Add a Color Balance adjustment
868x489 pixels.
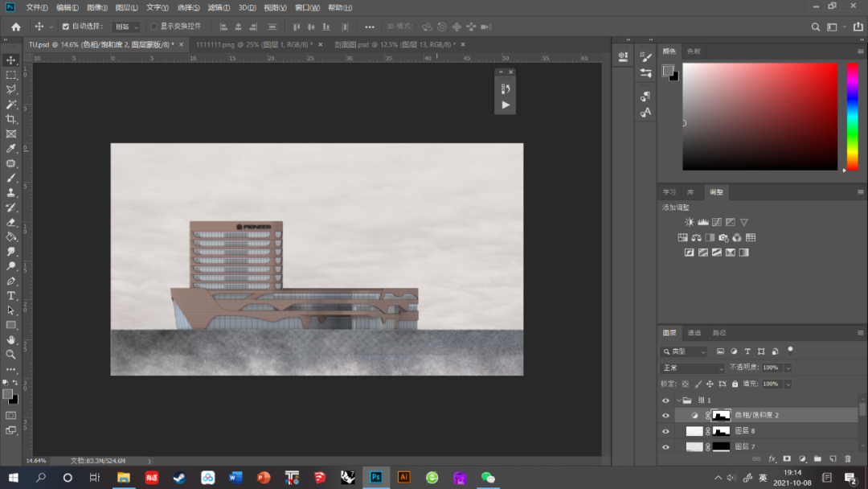[696, 237]
